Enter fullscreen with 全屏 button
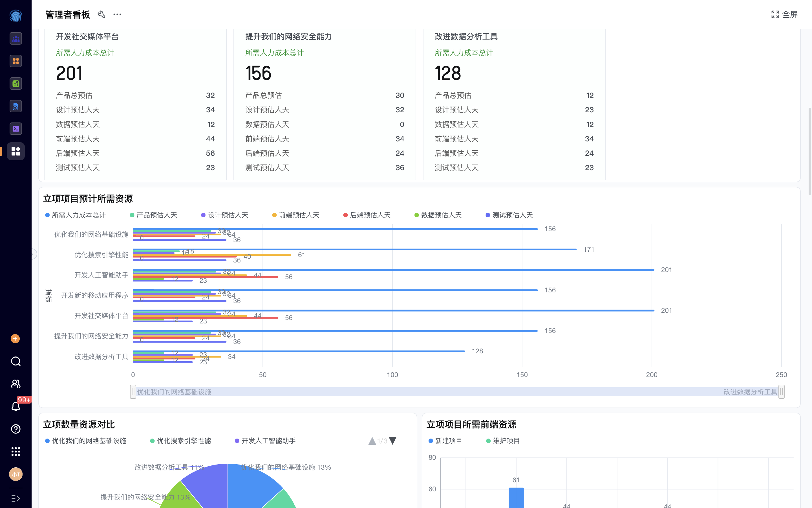This screenshot has height=508, width=812. tap(784, 14)
